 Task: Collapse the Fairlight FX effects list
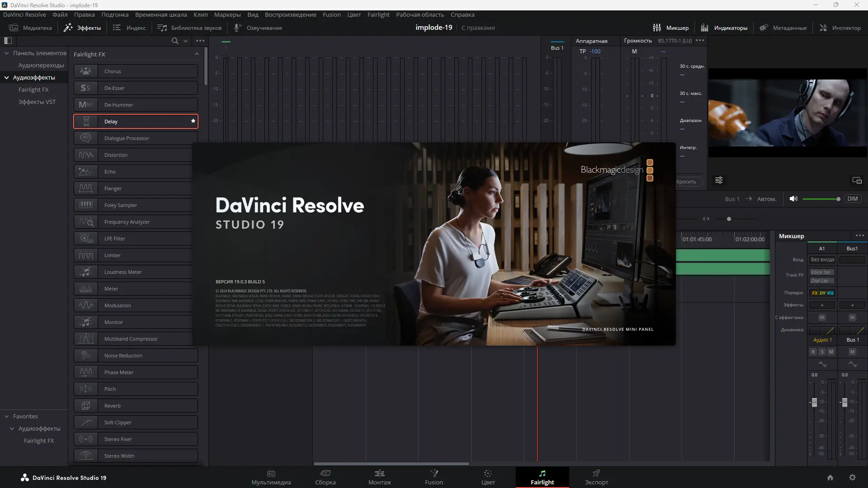coord(197,54)
